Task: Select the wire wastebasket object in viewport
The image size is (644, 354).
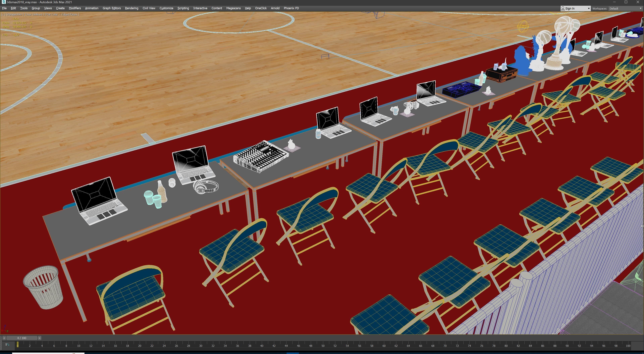Action: pos(43,287)
